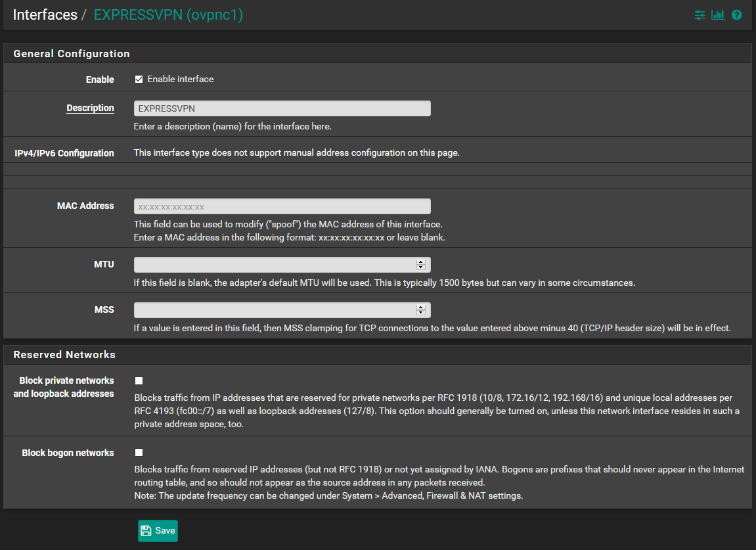Click EXPRESSVPN (ovpnc1) breadcrumb title
Image resolution: width=756 pixels, height=550 pixels.
coord(168,14)
